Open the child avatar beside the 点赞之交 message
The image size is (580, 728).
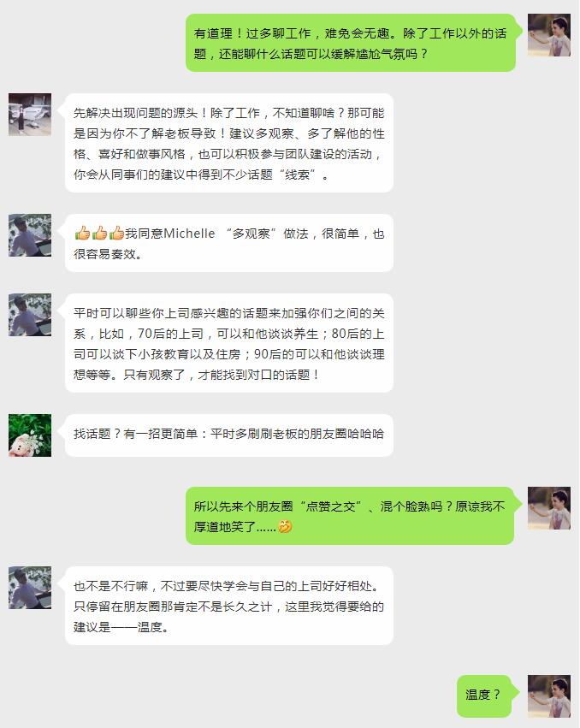click(549, 508)
